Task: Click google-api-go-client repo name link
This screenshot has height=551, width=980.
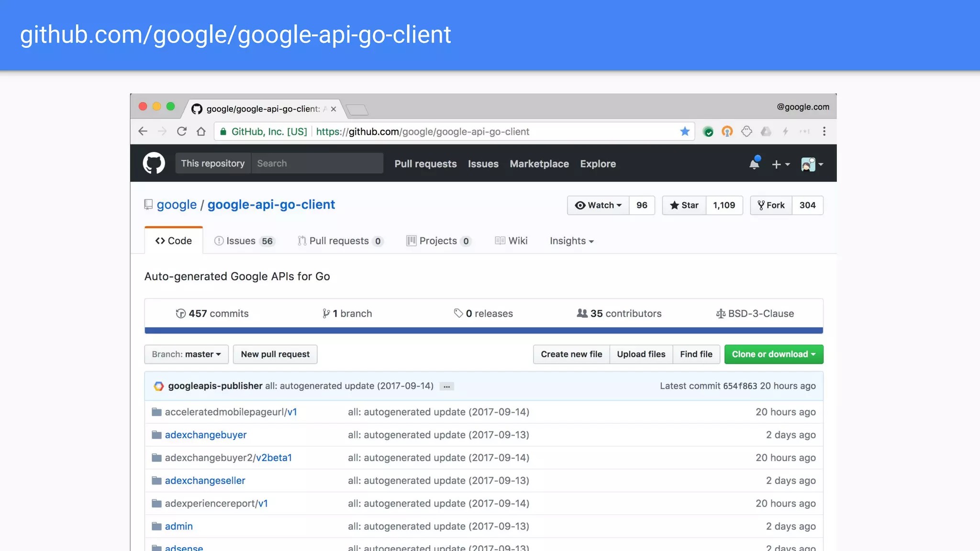Action: 271,205
